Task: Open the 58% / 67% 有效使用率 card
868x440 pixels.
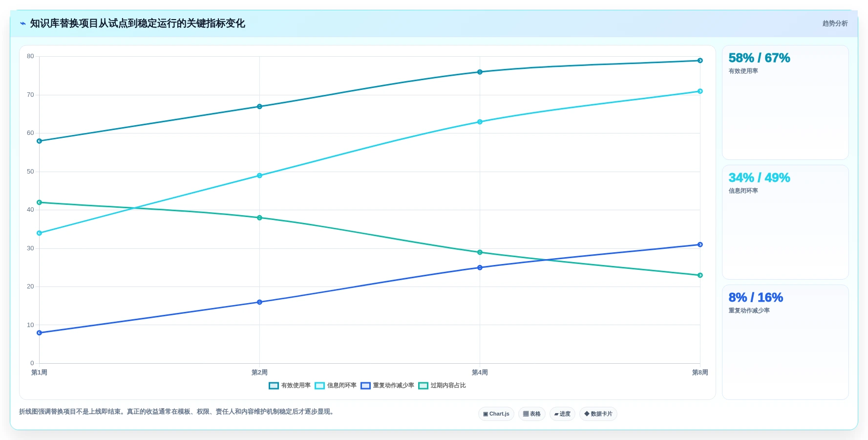Action: [x=785, y=102]
